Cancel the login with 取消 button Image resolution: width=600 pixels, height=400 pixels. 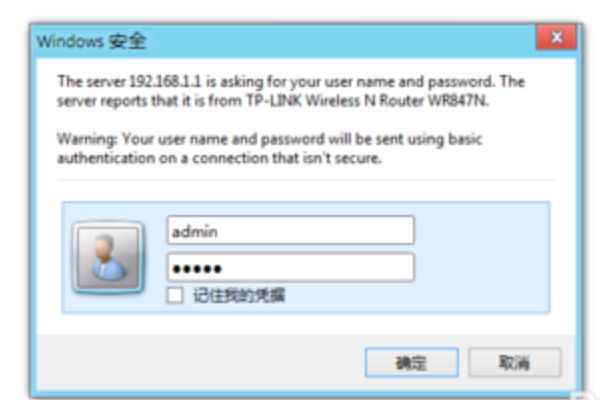click(515, 362)
